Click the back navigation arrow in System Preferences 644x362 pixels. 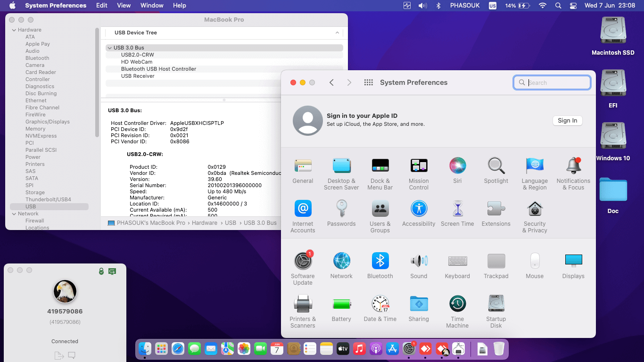coord(331,82)
